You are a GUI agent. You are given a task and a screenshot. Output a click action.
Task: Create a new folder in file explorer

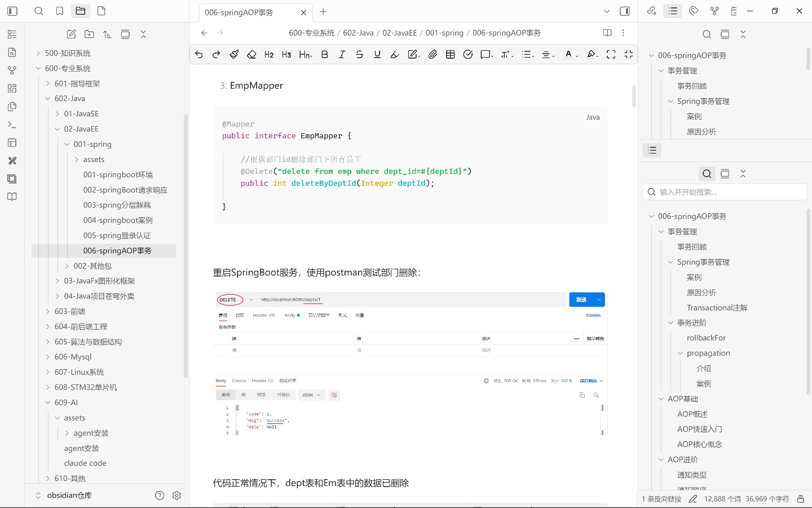(89, 34)
